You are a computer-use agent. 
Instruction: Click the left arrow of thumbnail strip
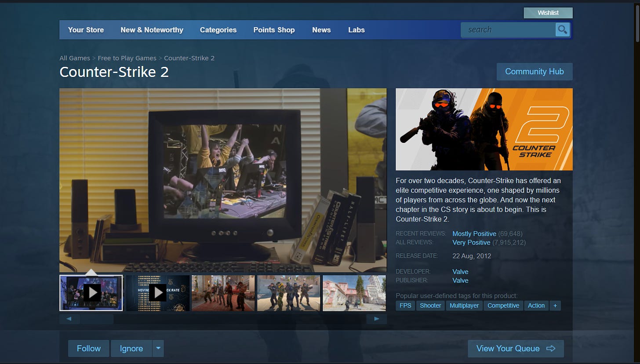pyautogui.click(x=69, y=319)
